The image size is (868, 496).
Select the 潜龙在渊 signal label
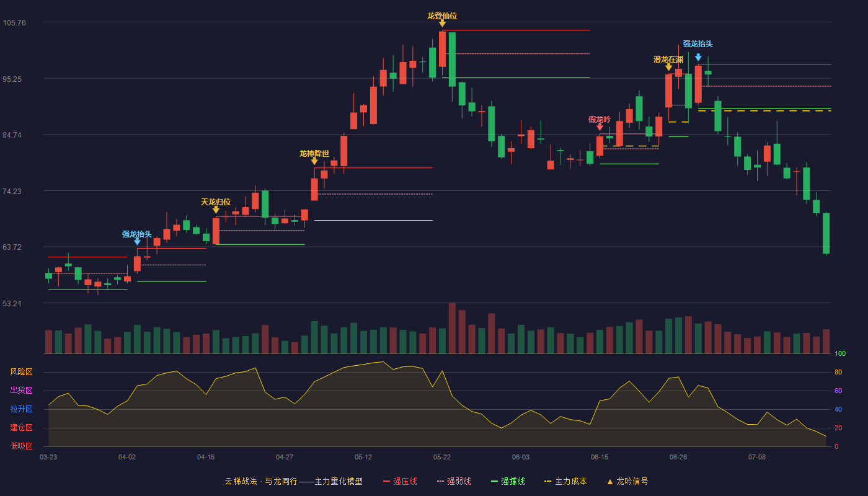[x=668, y=60]
